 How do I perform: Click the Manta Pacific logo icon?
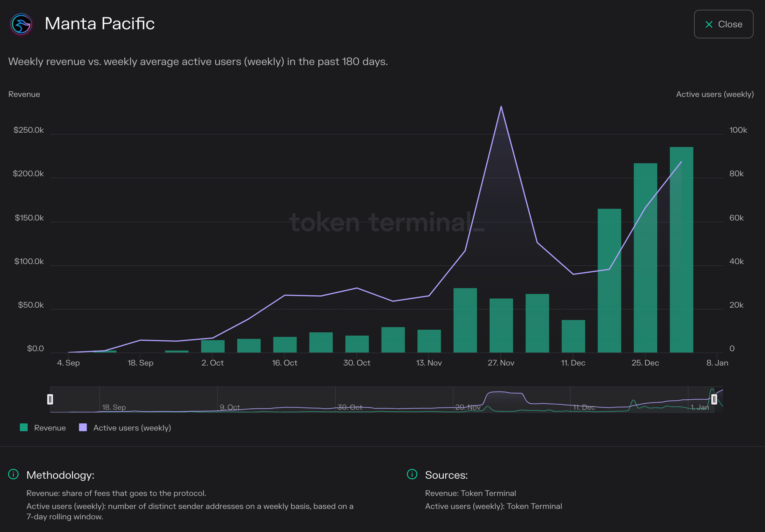[x=21, y=24]
